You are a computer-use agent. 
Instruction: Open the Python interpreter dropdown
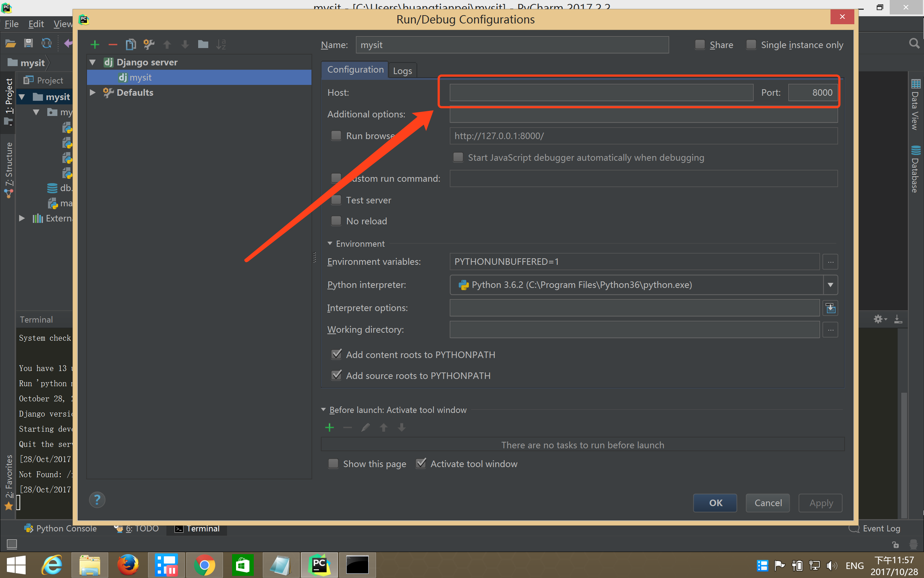[831, 285]
